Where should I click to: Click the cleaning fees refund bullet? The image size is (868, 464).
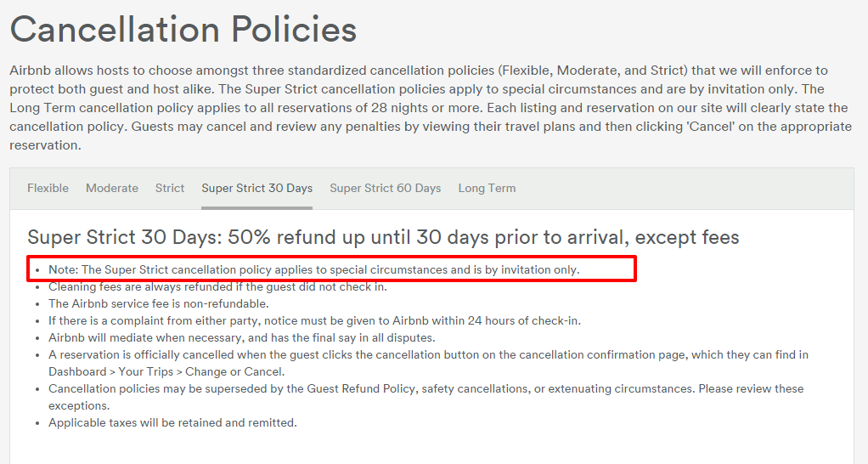217,286
